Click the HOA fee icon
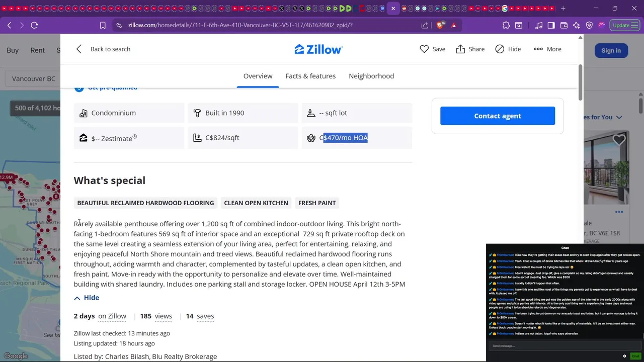Image resolution: width=644 pixels, height=362 pixels. tap(311, 138)
